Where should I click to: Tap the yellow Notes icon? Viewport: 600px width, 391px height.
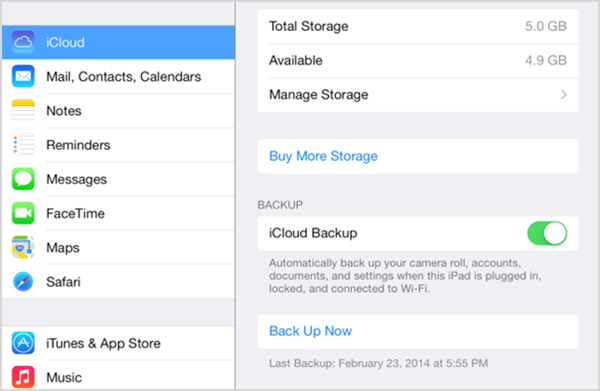pyautogui.click(x=23, y=111)
